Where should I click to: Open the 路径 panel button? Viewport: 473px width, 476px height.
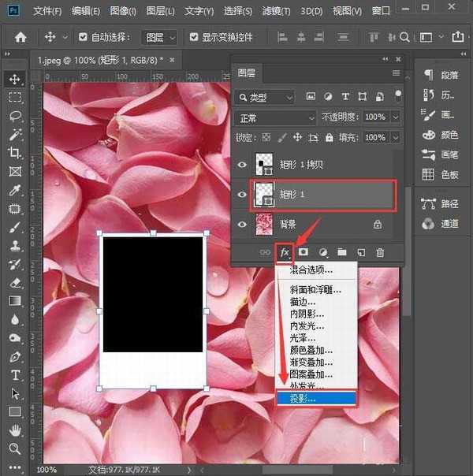441,203
